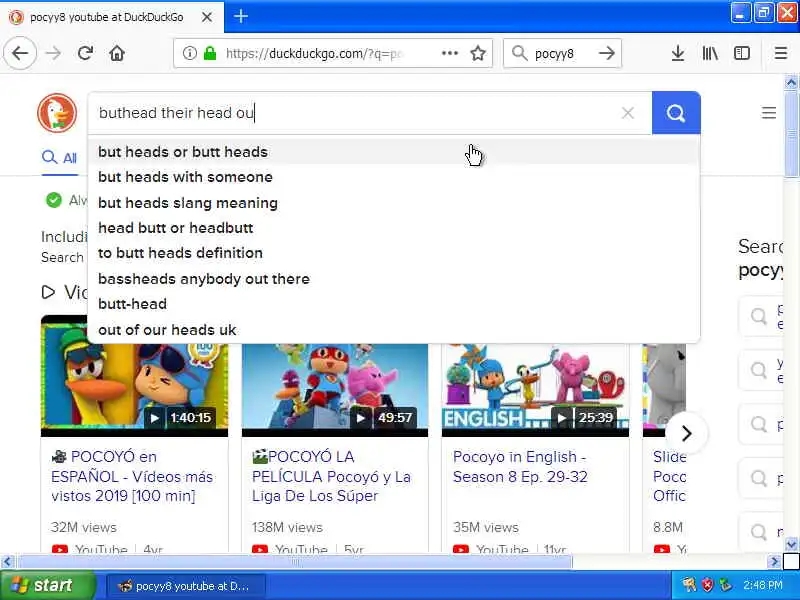Choose suggestion 'butt-head'
This screenshot has height=600, width=800.
(393, 304)
